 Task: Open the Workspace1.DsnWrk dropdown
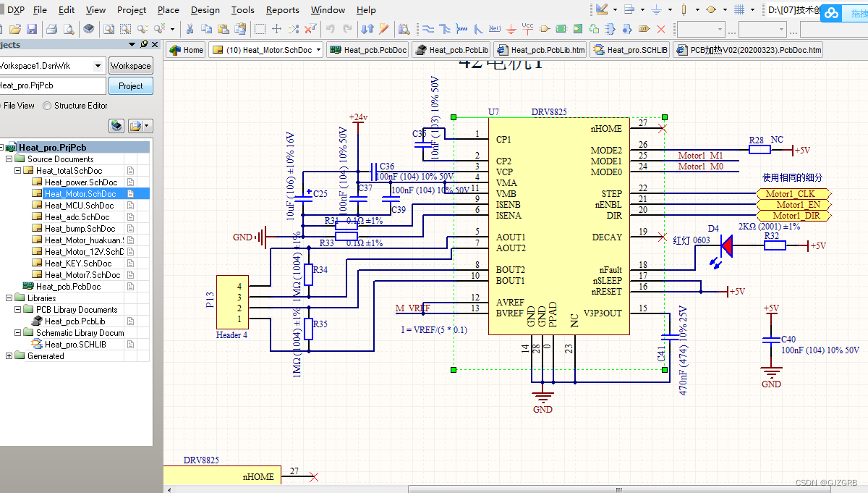(x=97, y=66)
